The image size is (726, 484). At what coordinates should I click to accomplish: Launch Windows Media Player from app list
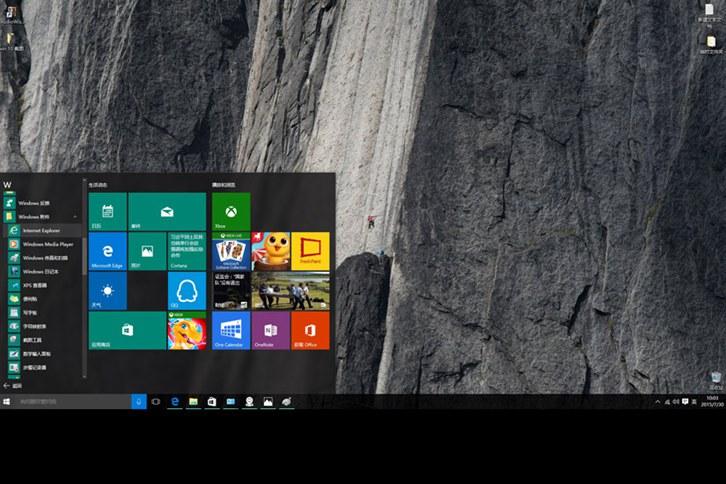pos(43,244)
